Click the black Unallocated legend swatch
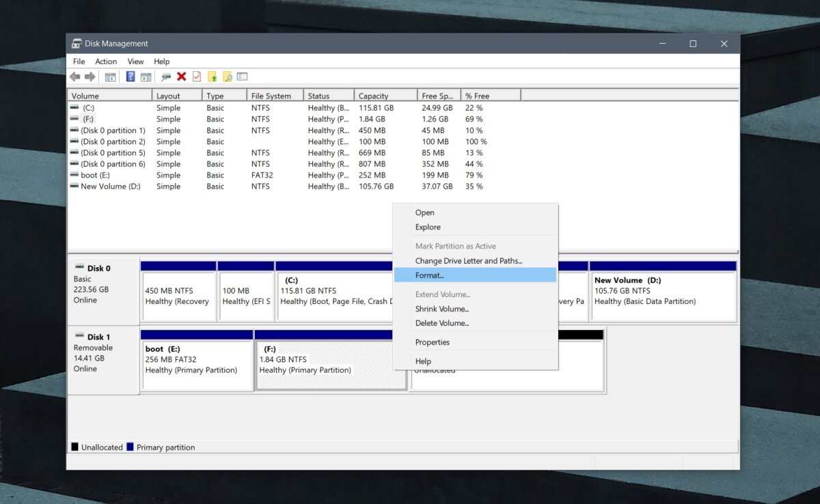820x504 pixels. (x=74, y=447)
